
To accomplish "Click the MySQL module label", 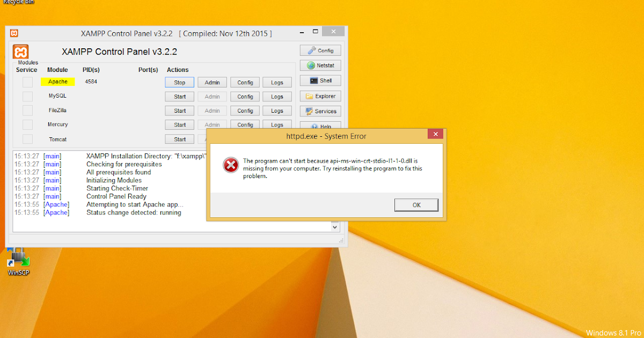I will 57,96.
